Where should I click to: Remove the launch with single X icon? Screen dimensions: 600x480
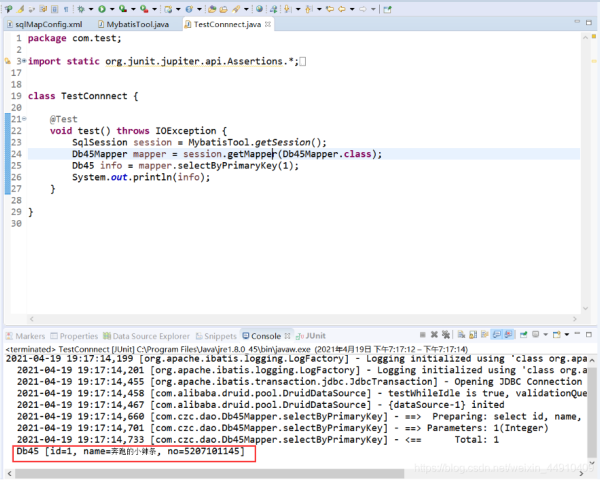coord(434,335)
